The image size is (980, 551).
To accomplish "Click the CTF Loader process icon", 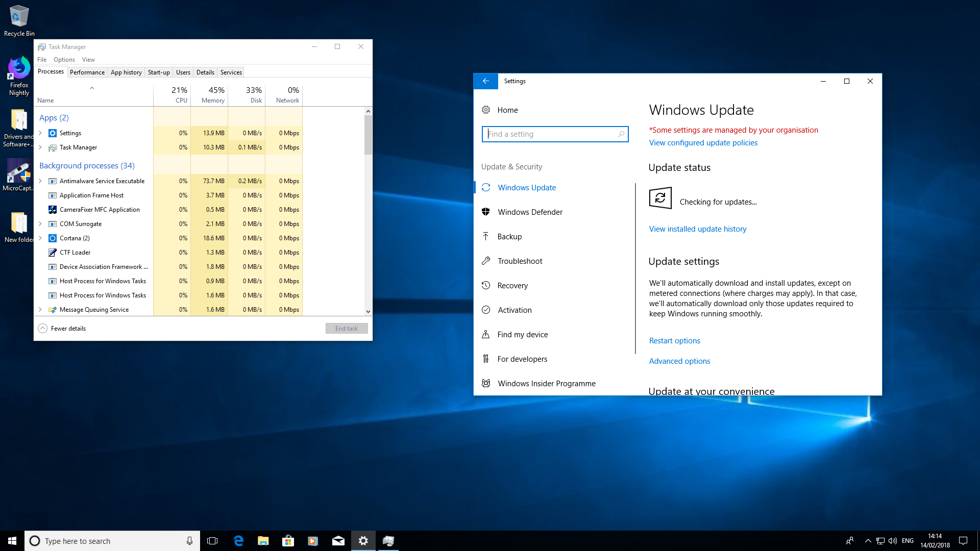I will coord(53,253).
